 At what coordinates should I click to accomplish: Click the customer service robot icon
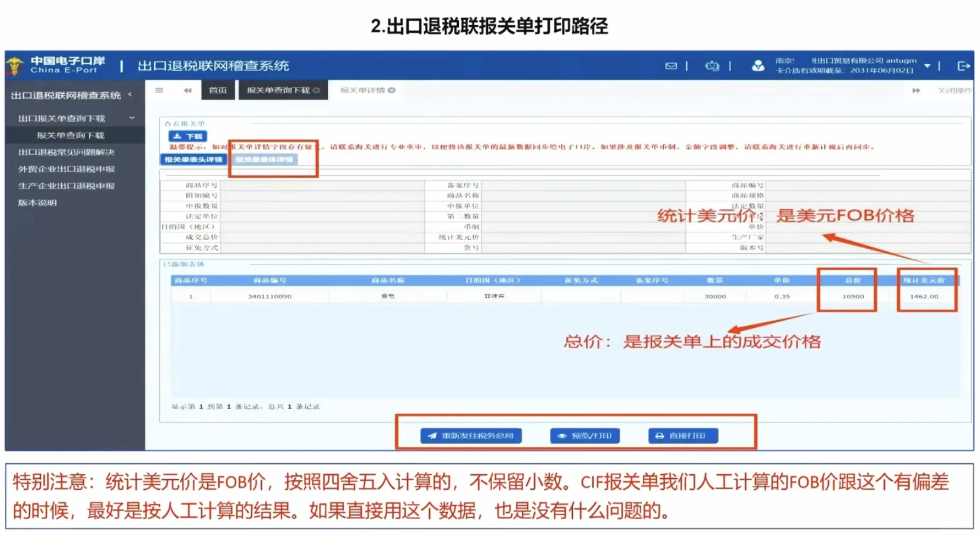(712, 66)
